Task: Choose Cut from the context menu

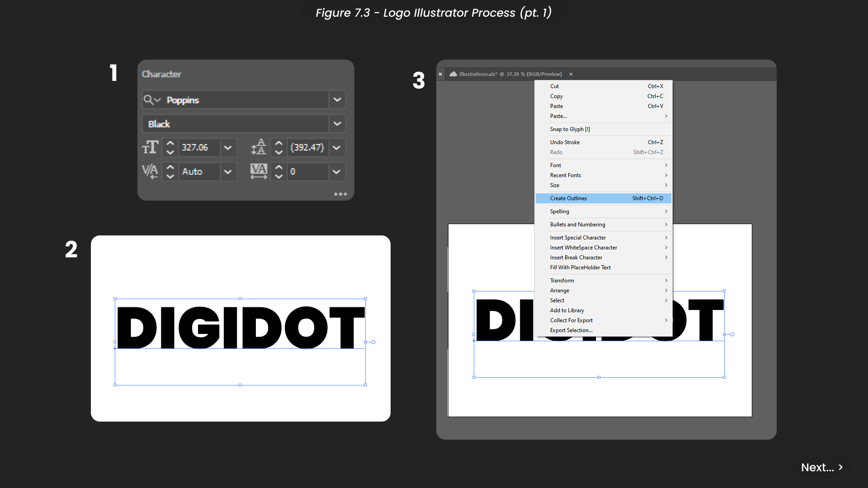Action: pyautogui.click(x=604, y=86)
